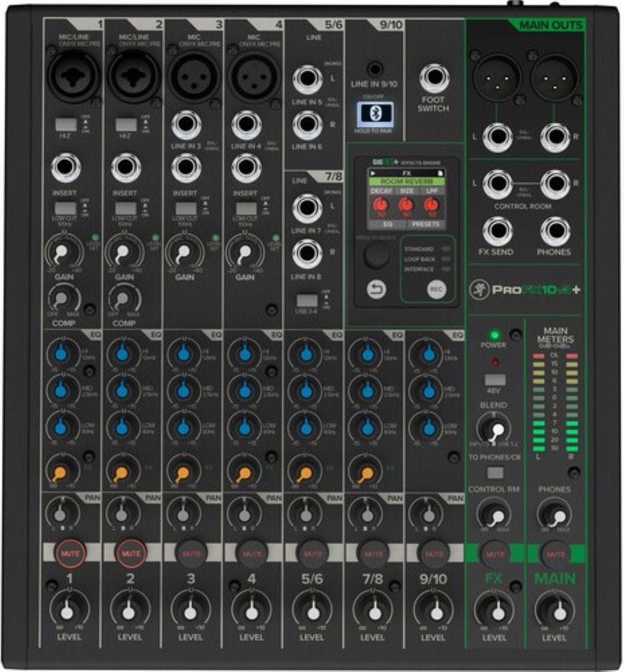Click the left main meter LED column
Screen dimensions: 624x672
click(538, 402)
